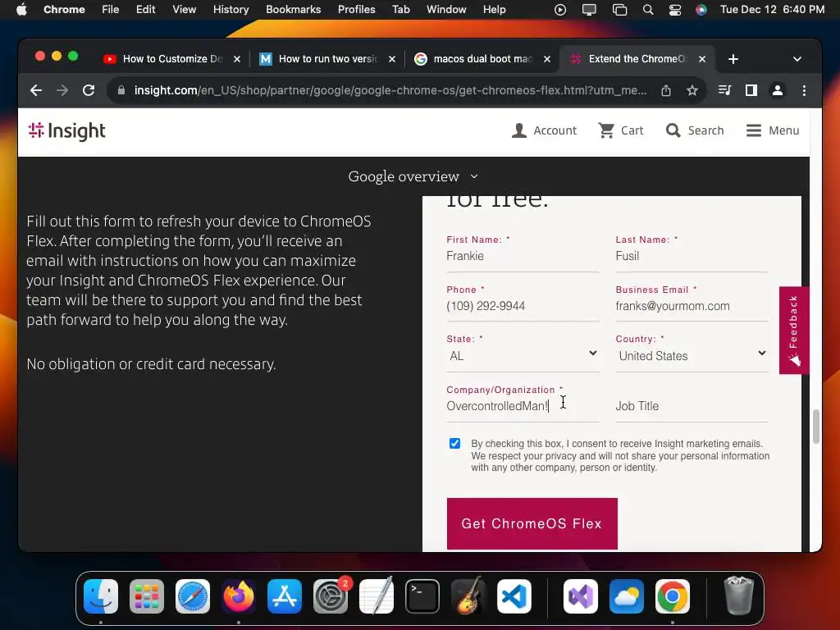Go forward using the browser forward arrow
Screen dimensions: 840x630
[62, 90]
